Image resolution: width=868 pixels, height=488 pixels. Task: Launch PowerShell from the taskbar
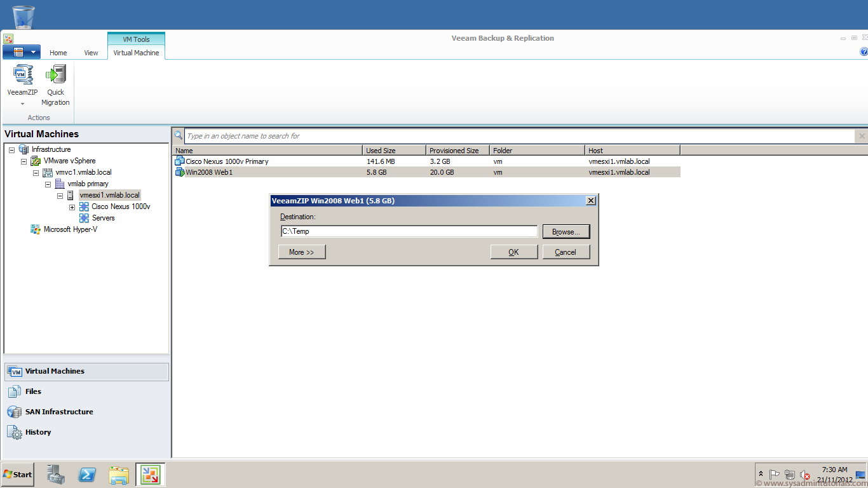click(x=87, y=475)
